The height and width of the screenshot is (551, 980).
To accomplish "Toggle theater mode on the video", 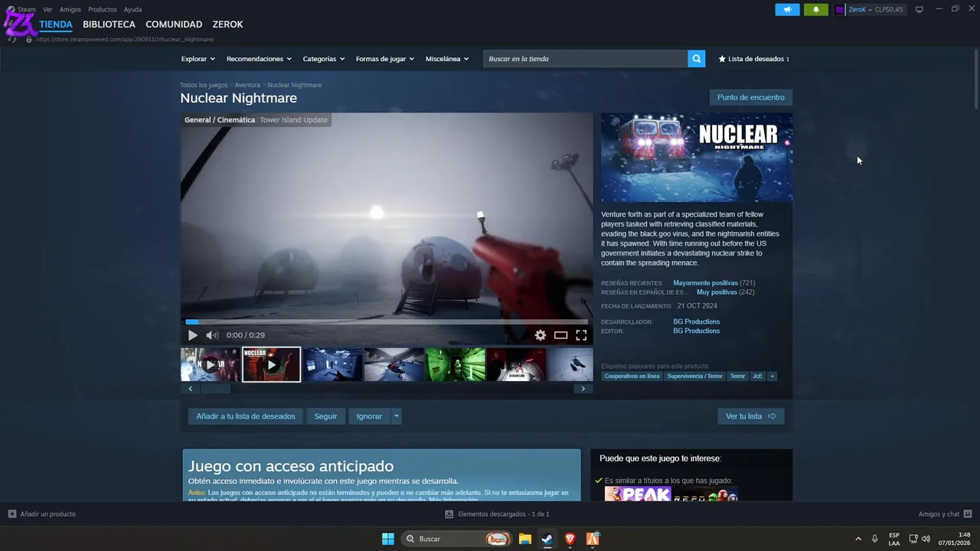I will (x=560, y=335).
